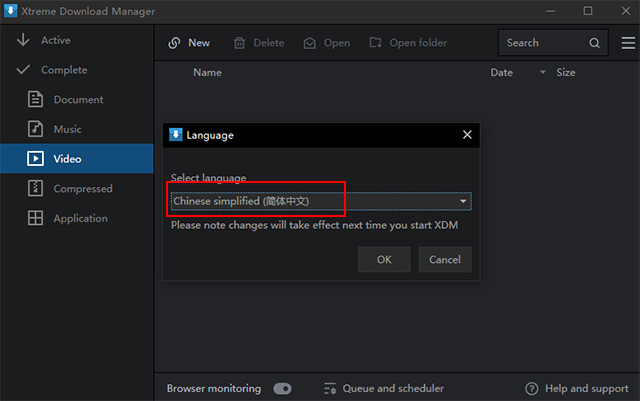Image resolution: width=640 pixels, height=401 pixels.
Task: Select the Document category
Action: (78, 100)
